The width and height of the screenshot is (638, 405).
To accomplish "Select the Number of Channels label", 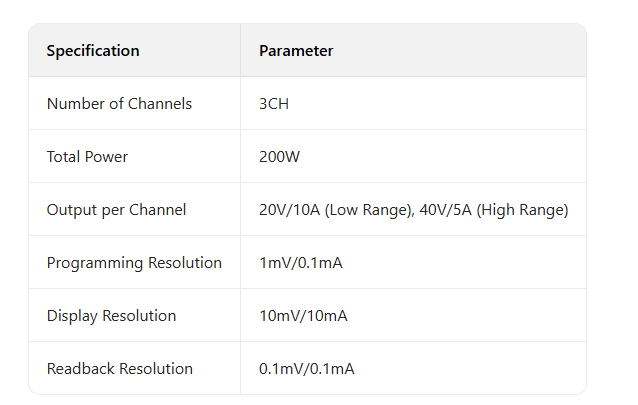I will [119, 104].
